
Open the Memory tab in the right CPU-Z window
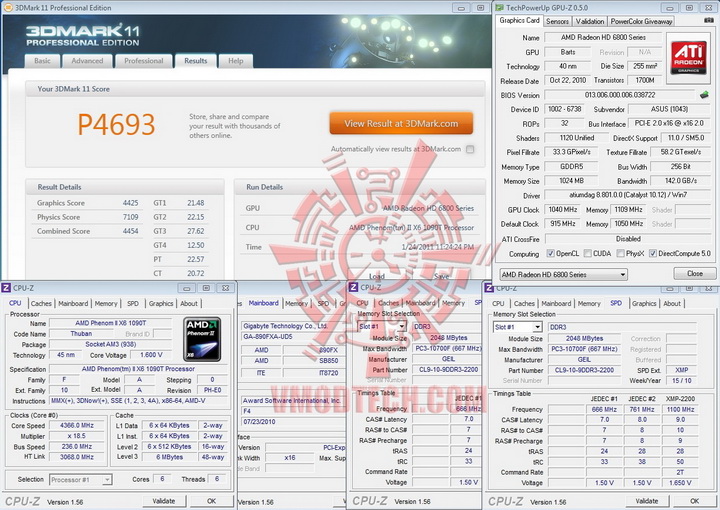(x=589, y=303)
